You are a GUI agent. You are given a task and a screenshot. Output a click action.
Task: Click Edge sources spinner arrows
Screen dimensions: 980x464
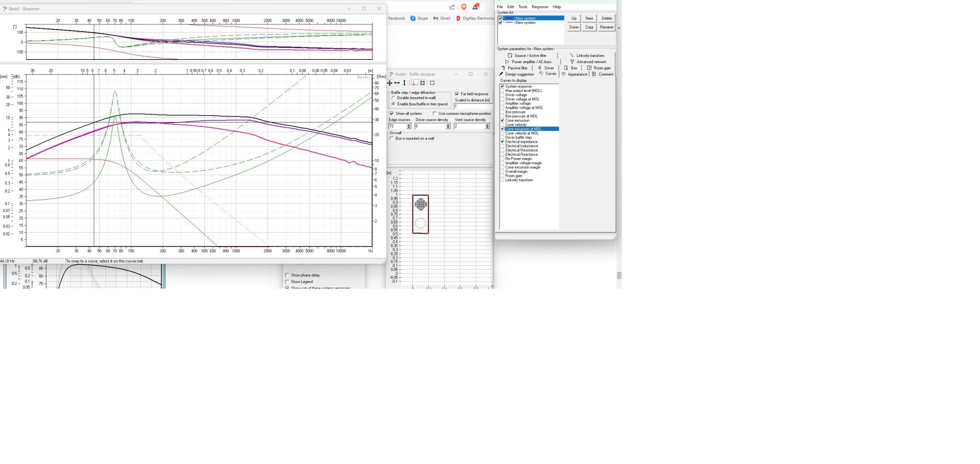click(409, 126)
